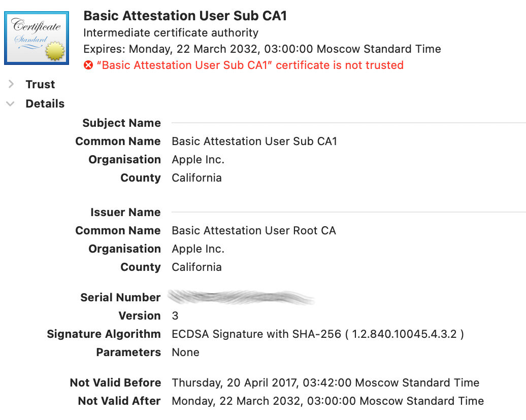Click the blurred Serial Number value

point(241,297)
